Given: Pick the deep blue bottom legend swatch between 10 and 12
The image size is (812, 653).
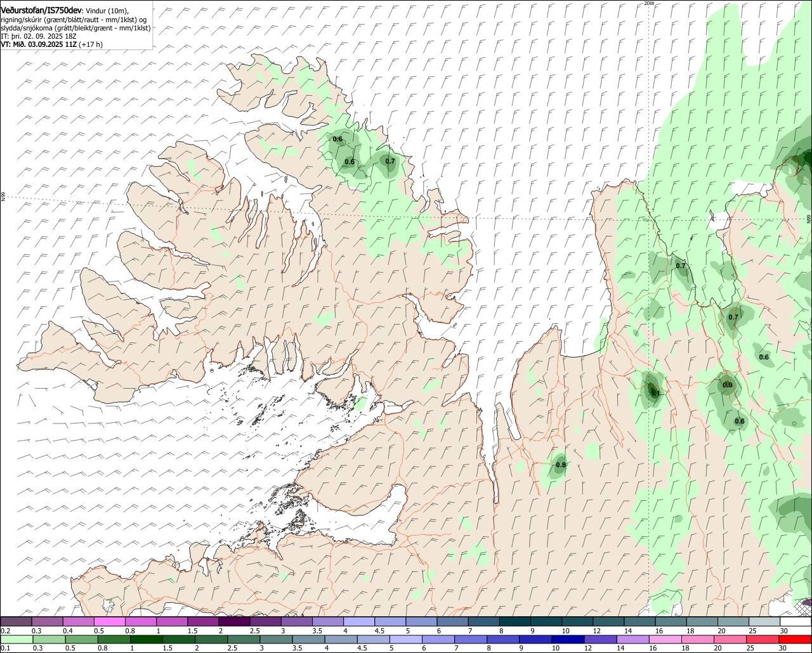Looking at the screenshot, I should point(569,640).
